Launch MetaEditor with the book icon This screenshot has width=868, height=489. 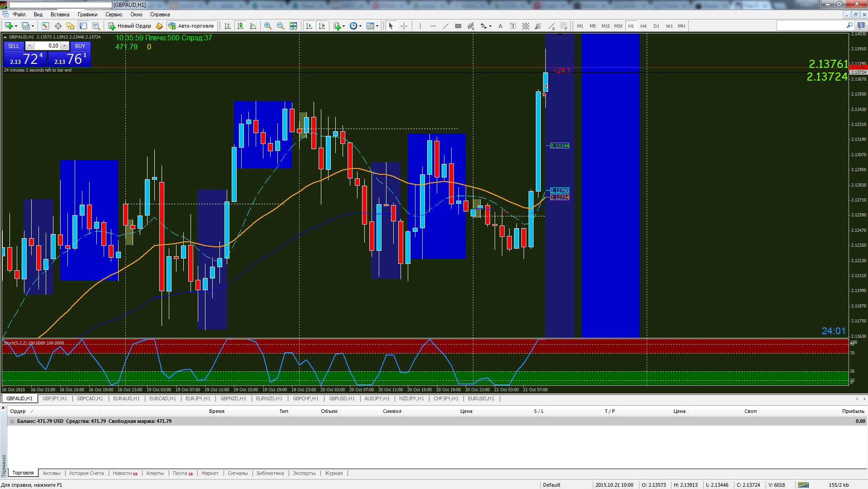159,26
